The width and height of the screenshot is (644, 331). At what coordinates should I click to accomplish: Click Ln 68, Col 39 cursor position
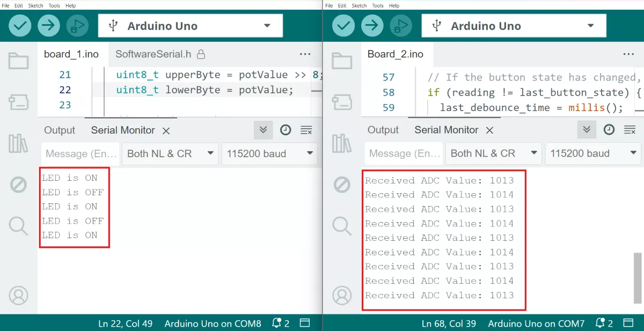pos(449,323)
